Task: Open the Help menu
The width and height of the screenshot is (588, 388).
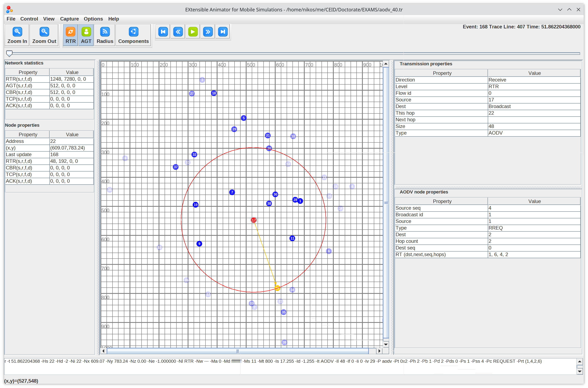Action: coord(114,19)
